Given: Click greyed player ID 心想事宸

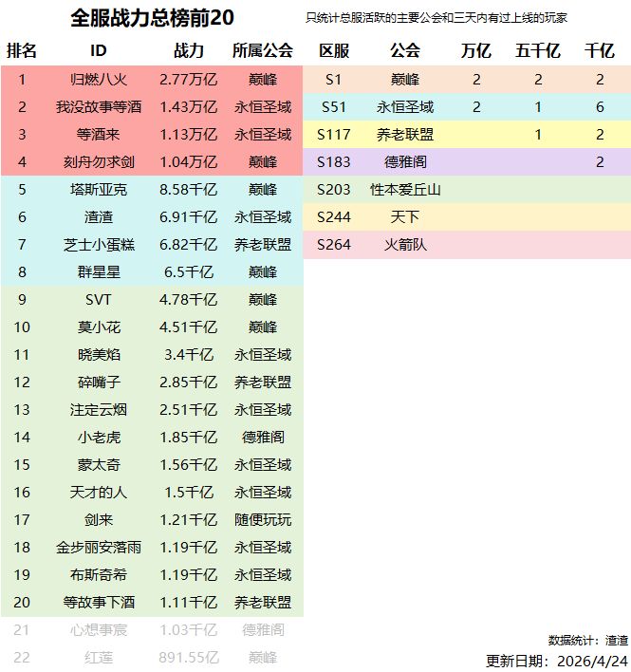Looking at the screenshot, I should [x=99, y=630].
